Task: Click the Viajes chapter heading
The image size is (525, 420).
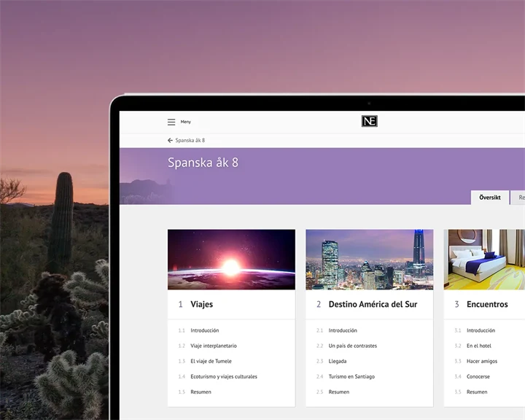Action: 201,304
